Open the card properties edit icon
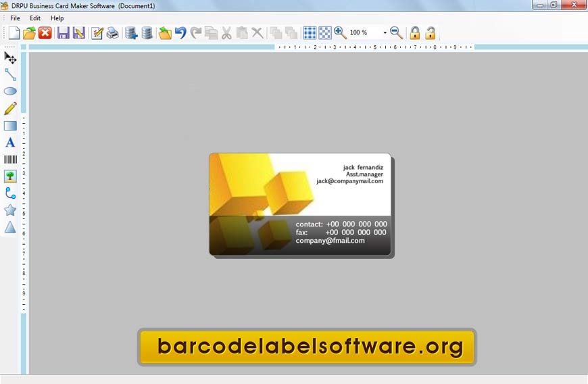 (x=97, y=33)
